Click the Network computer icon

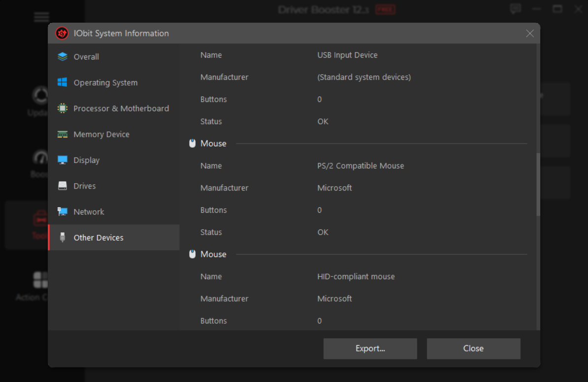[63, 212]
